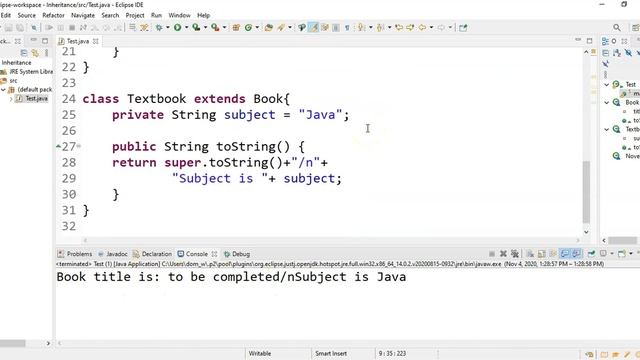640x360 pixels.
Task: Go back with the yellow Back arrow
Action: pos(422,27)
